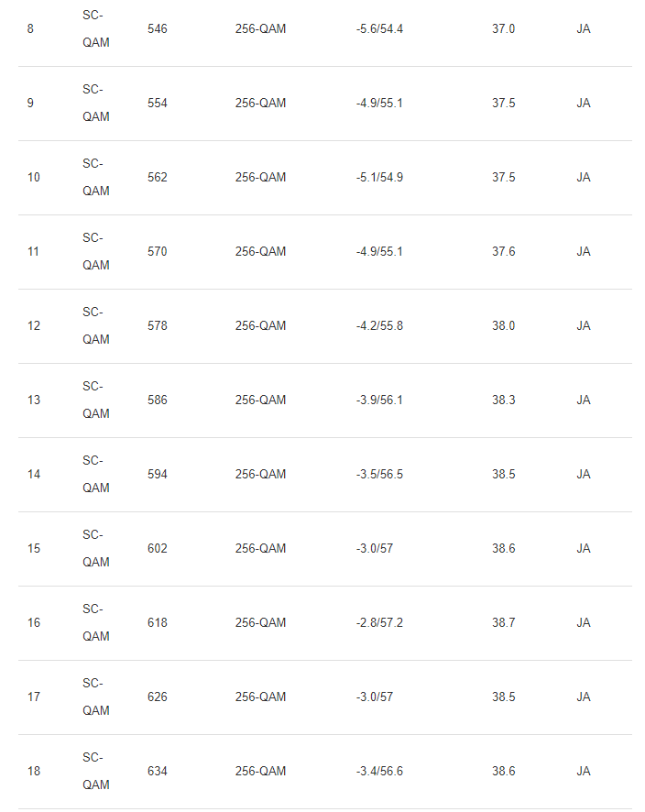Click the power value -3.4/56.6

379,772
